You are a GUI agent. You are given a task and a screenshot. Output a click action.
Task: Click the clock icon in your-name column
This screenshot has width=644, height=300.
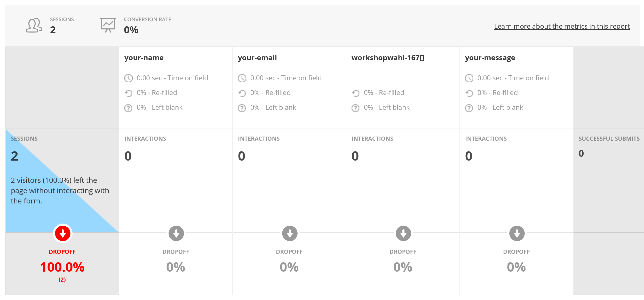[129, 78]
